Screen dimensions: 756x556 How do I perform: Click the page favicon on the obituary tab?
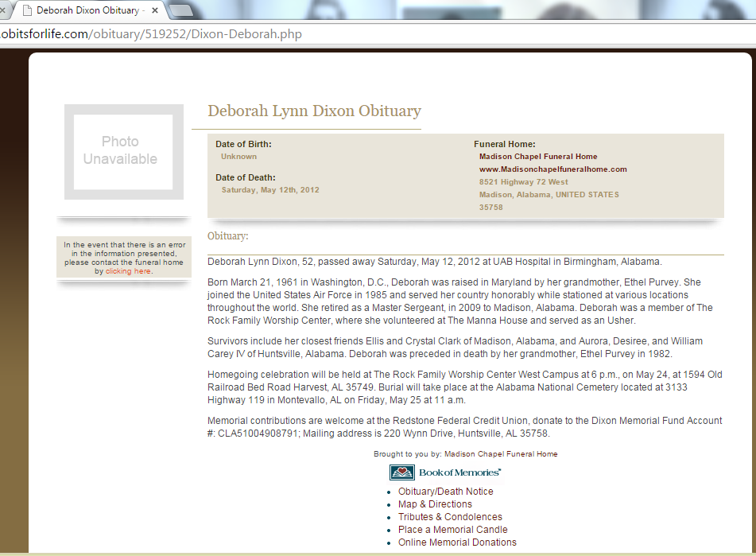click(25, 10)
